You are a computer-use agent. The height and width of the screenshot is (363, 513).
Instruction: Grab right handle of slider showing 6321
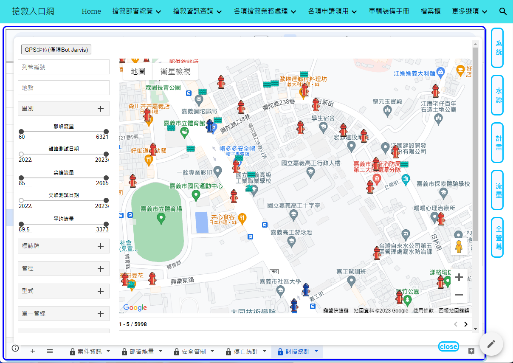point(106,131)
